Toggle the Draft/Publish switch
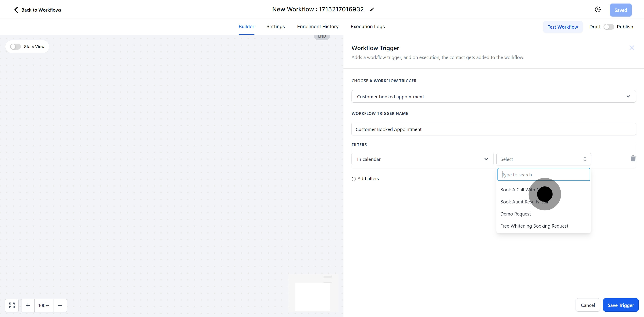The height and width of the screenshot is (317, 644). [608, 27]
